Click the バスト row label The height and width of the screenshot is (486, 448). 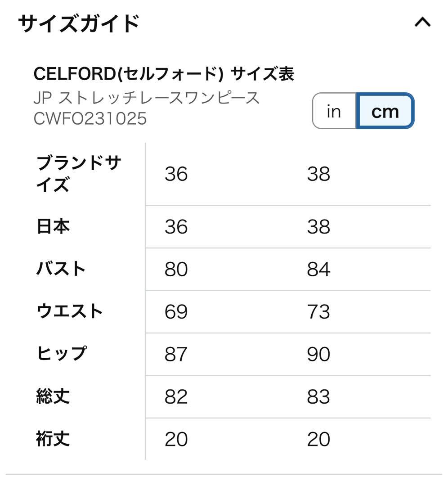pos(61,269)
